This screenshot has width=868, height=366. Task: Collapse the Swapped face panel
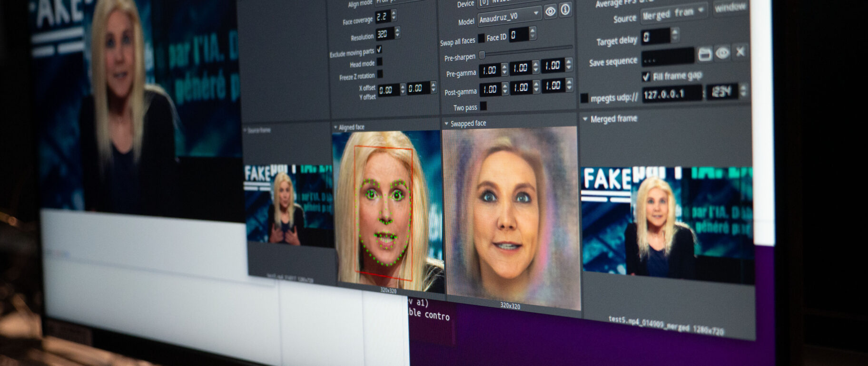point(446,124)
